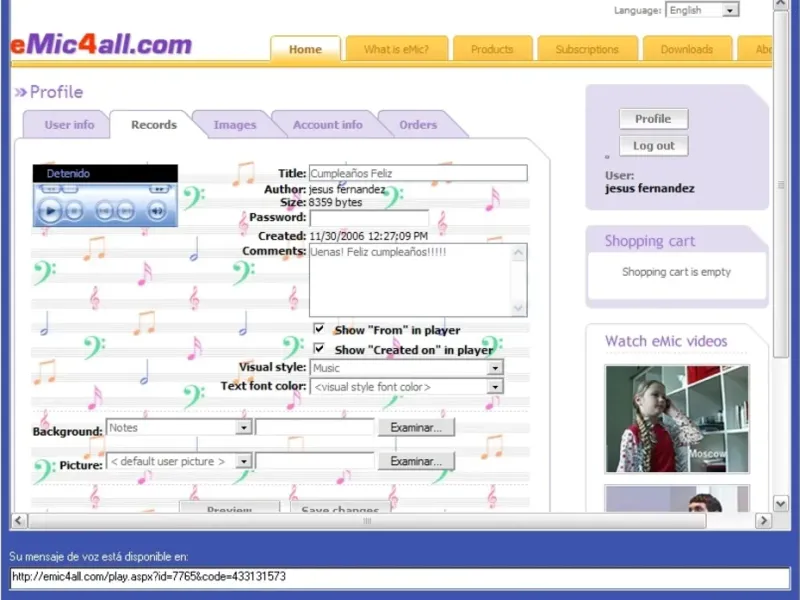This screenshot has height=600, width=800.
Task: Click into the Password field
Action: point(369,218)
